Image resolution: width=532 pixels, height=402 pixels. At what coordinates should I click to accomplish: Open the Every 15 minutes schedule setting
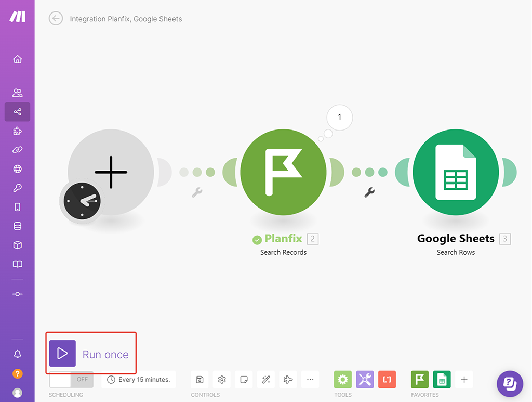pos(138,379)
